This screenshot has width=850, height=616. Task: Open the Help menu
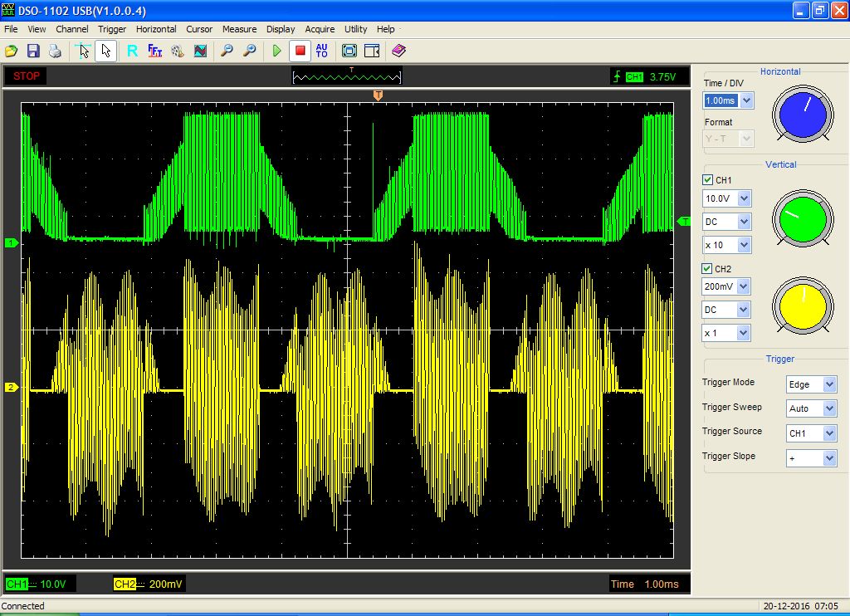[385, 29]
